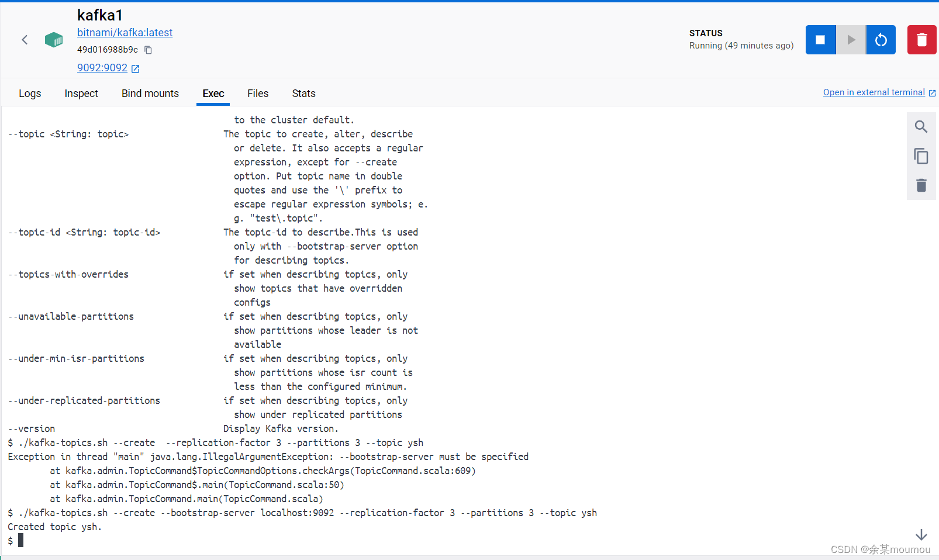Select the Exec tab

pyautogui.click(x=213, y=94)
